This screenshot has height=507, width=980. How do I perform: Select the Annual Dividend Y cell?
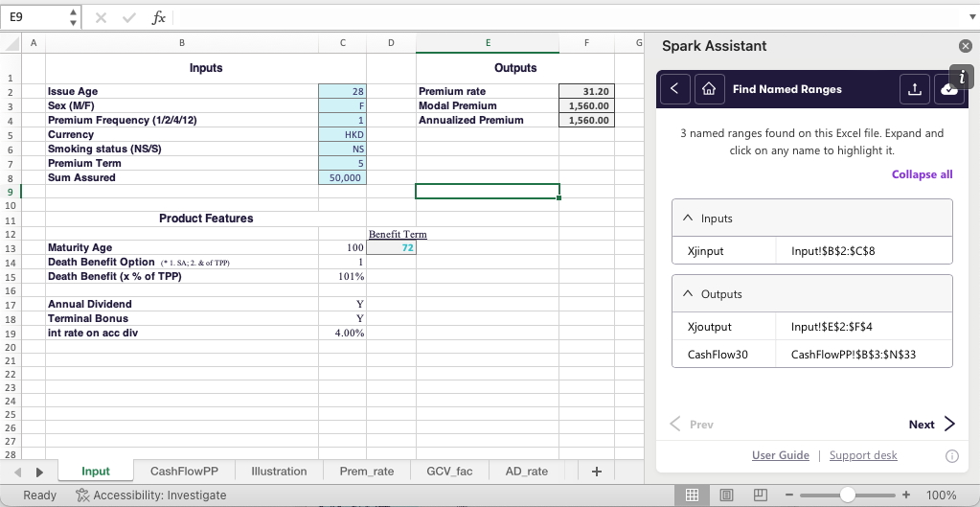pos(342,305)
